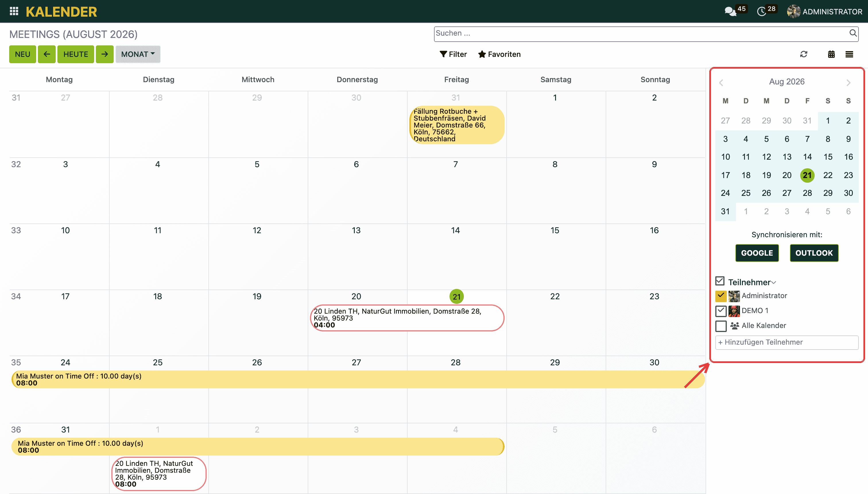Click the KALENDER app title

click(61, 12)
